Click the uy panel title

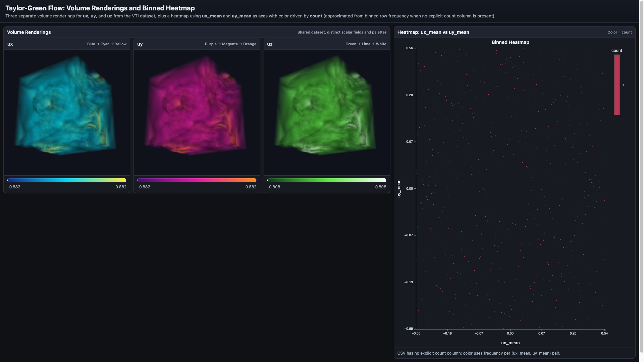pos(140,44)
